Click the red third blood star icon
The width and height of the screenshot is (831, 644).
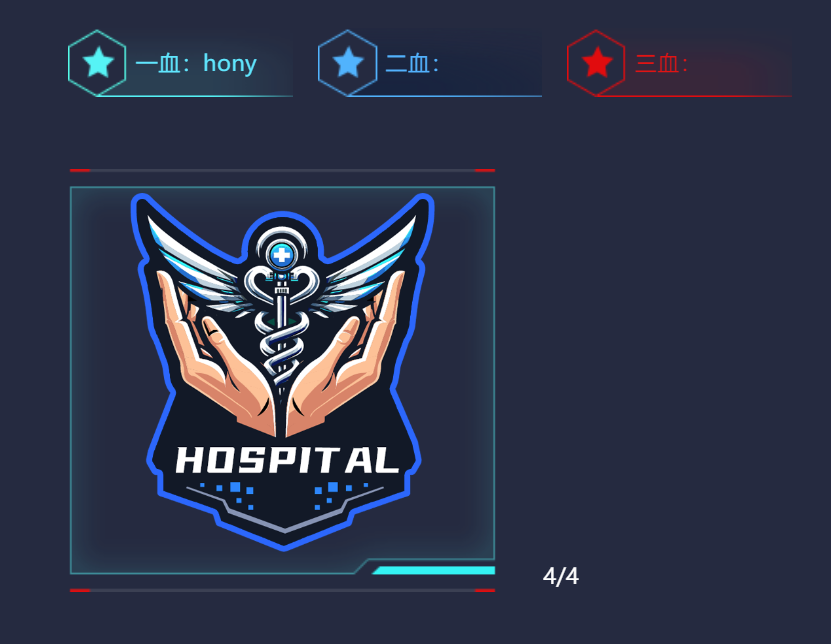coord(597,63)
